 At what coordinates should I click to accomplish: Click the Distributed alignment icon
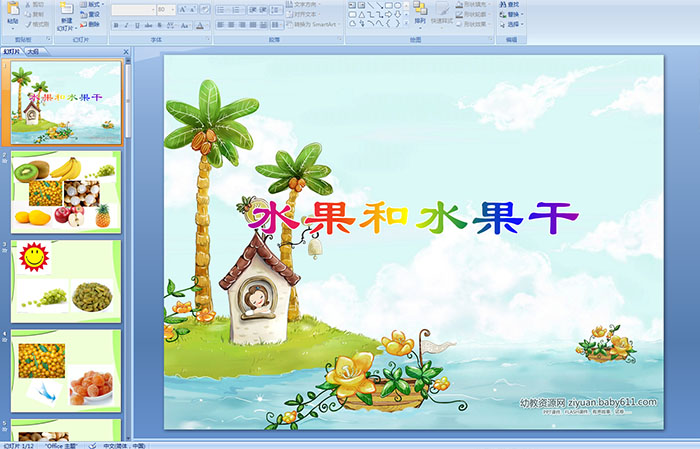point(263,25)
